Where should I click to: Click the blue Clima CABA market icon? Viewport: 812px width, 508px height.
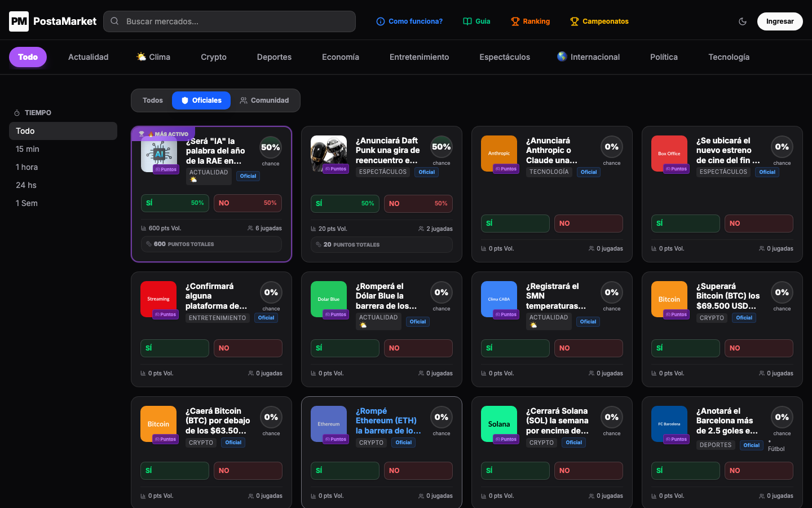pos(499,299)
